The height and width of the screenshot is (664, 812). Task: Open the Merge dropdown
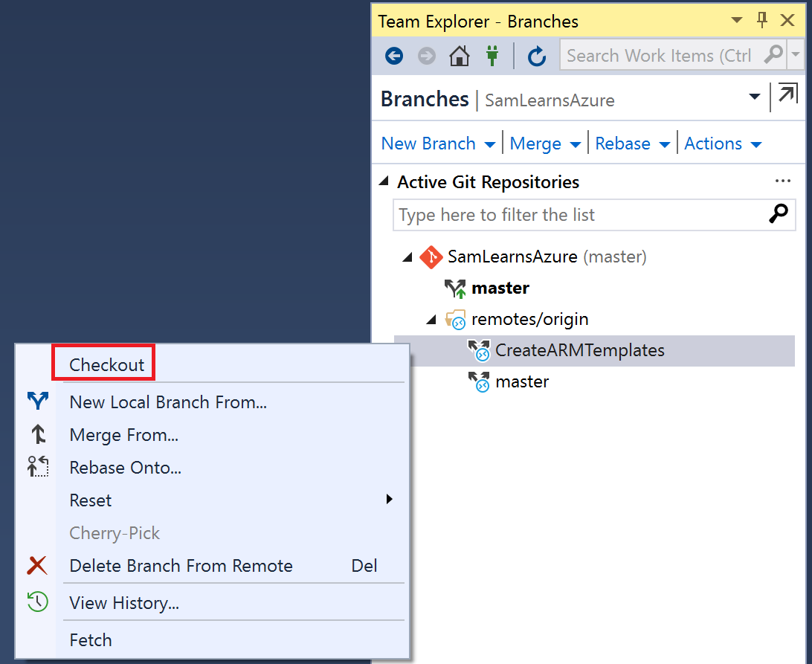[544, 144]
